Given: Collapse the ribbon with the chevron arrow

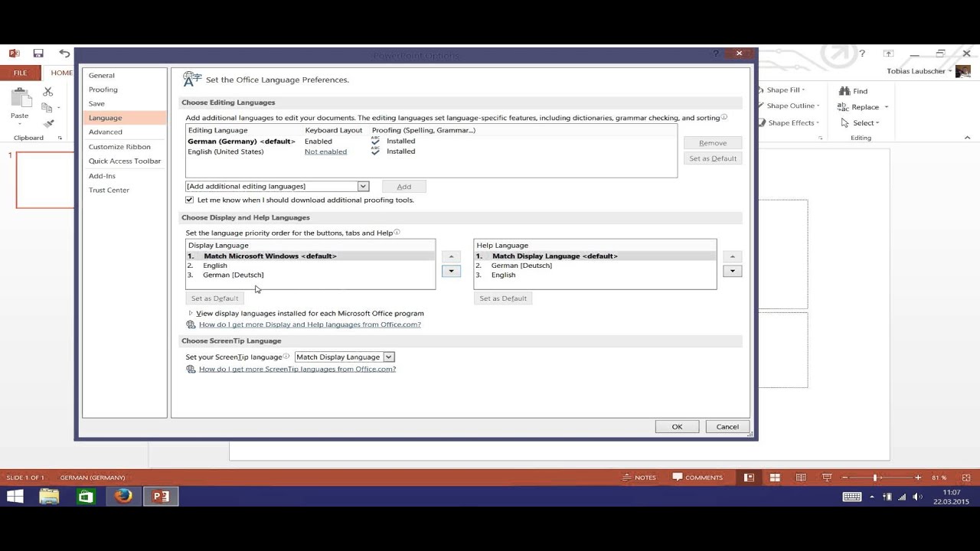Looking at the screenshot, I should click(967, 138).
